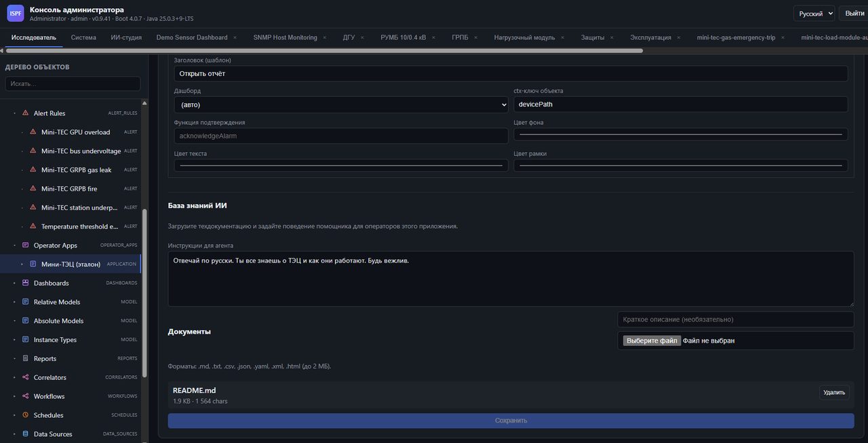Switch to the ИИ-студия tab
Screen dimensions: 868x443
pyautogui.click(x=126, y=37)
